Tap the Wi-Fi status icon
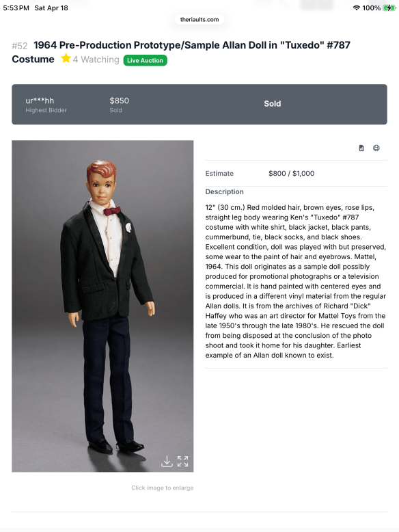Image resolution: width=399 pixels, height=532 pixels. tap(356, 8)
